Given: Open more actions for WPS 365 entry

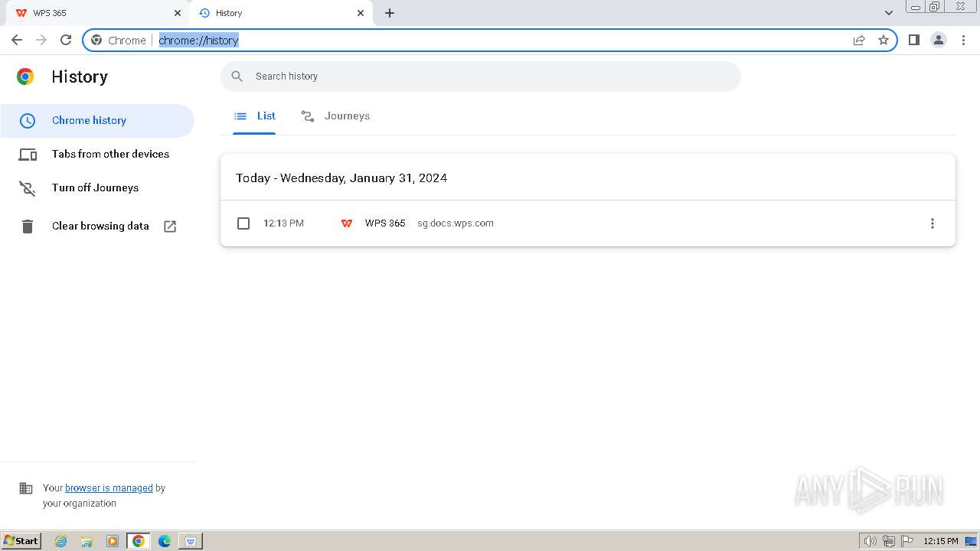Looking at the screenshot, I should click(932, 223).
